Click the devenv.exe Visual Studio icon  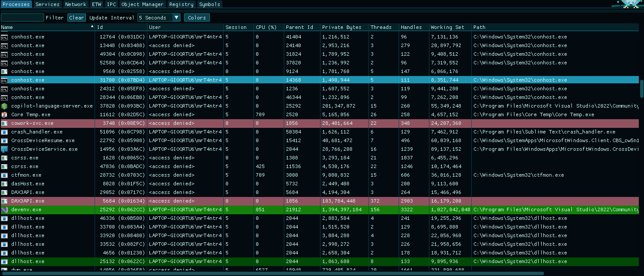(4, 209)
